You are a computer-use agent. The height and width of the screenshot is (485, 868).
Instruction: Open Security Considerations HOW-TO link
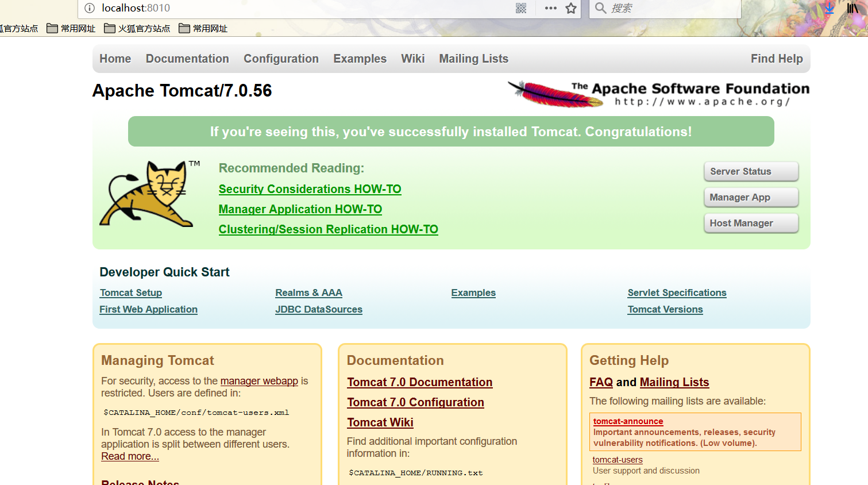[310, 189]
